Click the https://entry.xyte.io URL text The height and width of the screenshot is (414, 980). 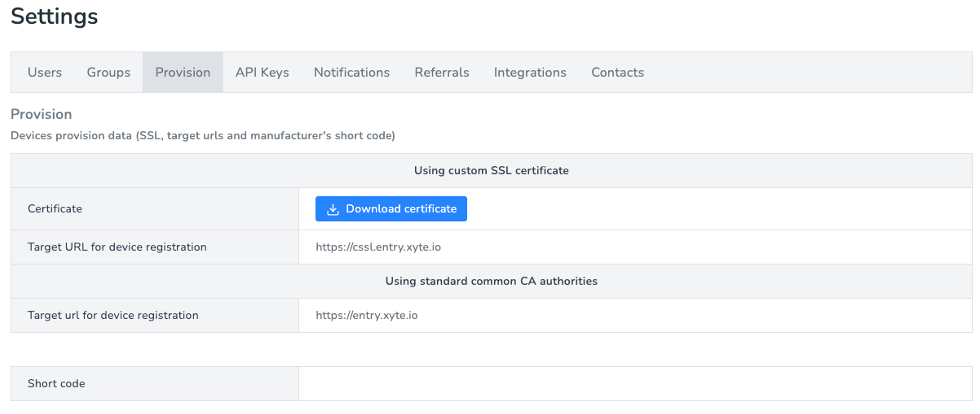[367, 315]
